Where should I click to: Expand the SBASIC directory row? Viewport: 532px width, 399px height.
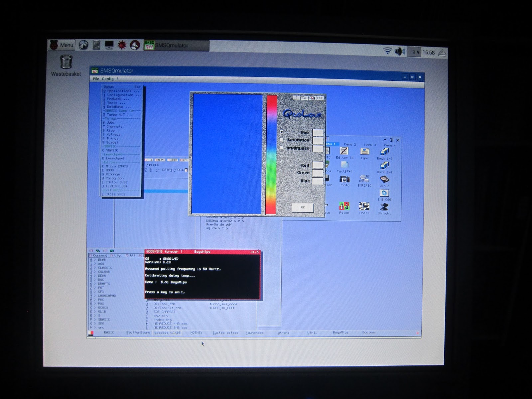(x=100, y=320)
